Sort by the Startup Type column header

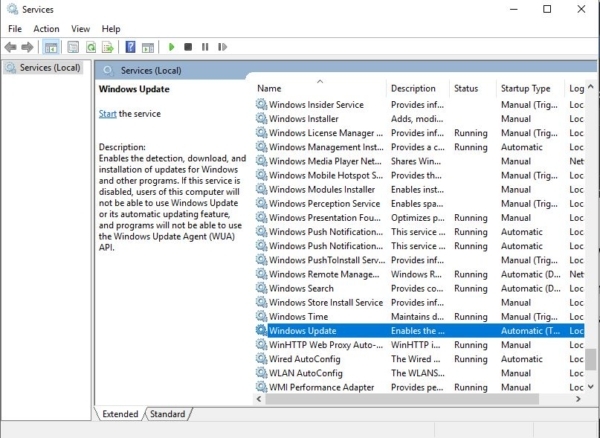pos(530,88)
